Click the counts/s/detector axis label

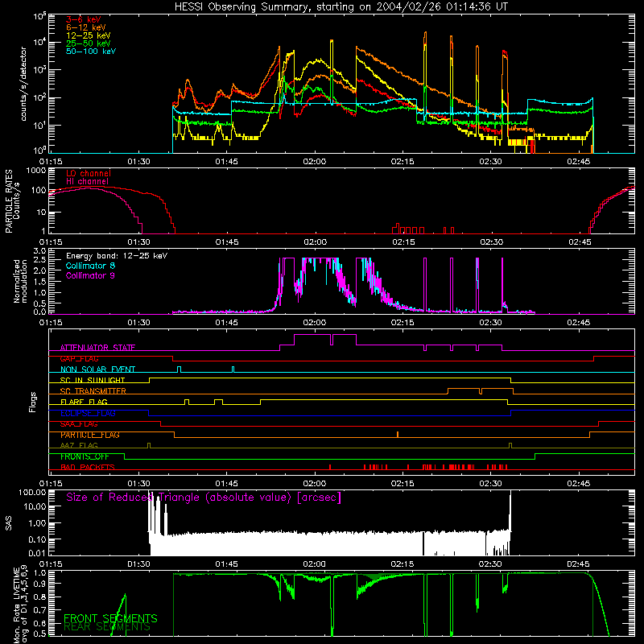click(23, 84)
